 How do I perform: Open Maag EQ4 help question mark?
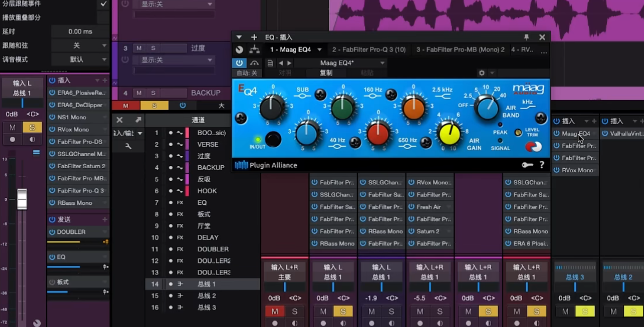pyautogui.click(x=542, y=165)
